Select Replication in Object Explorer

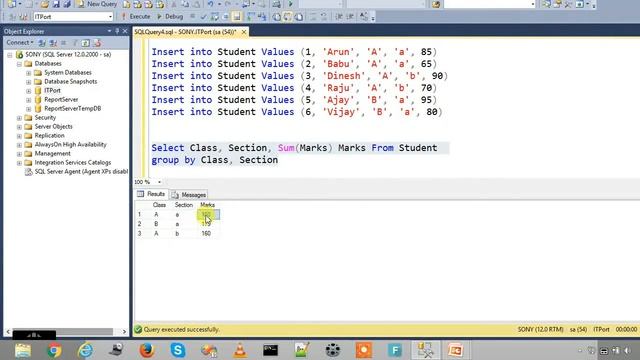49,136
